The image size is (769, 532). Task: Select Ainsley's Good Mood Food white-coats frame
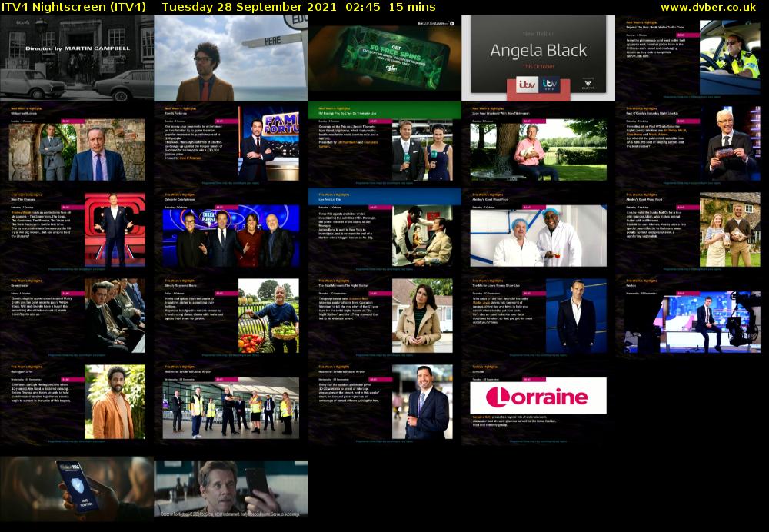coord(538,231)
